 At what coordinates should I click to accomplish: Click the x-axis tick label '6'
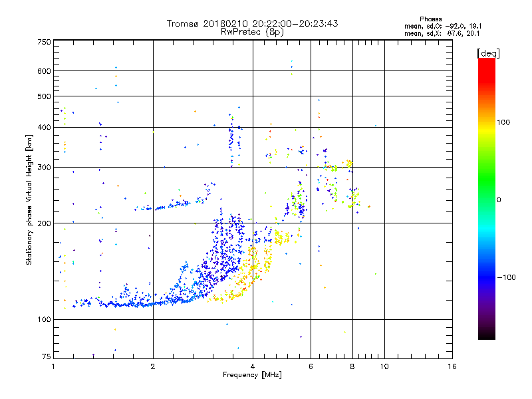coord(311,366)
